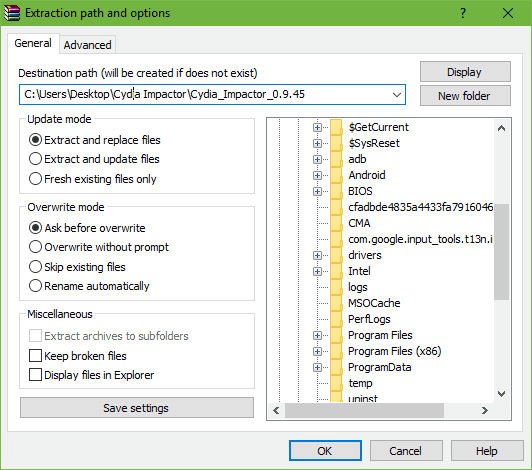This screenshot has height=470, width=532.
Task: Click the Cancel button
Action: 406,451
